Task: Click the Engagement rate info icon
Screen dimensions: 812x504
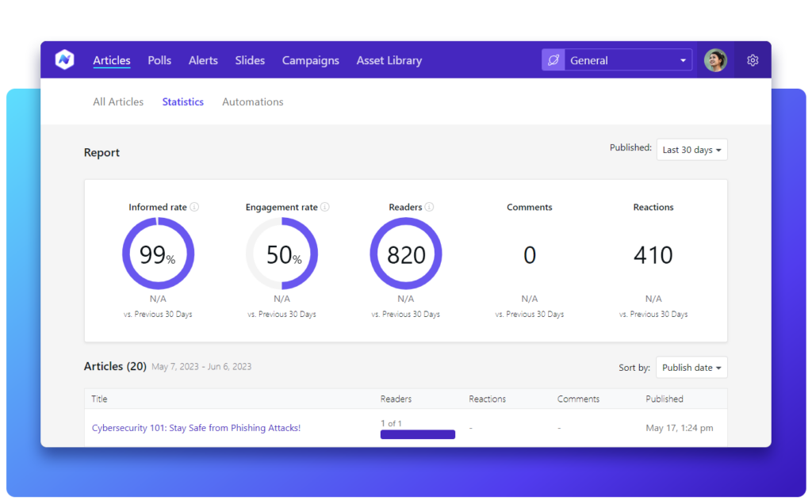Action: [x=324, y=207]
